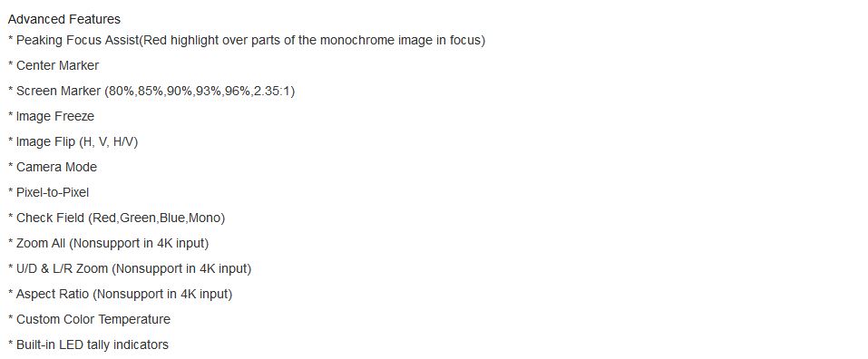Click the Built-in LED tally indicators line

point(89,345)
